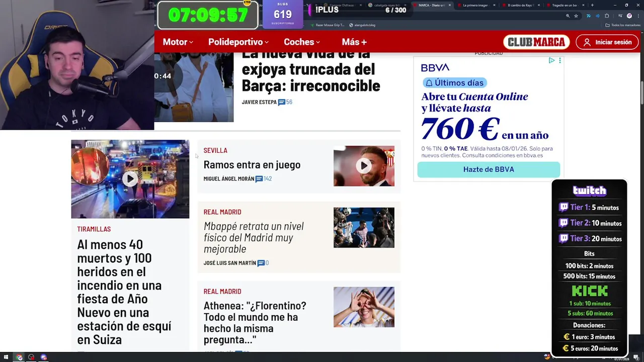Open the Chrome three-dot menu

[x=638, y=16]
